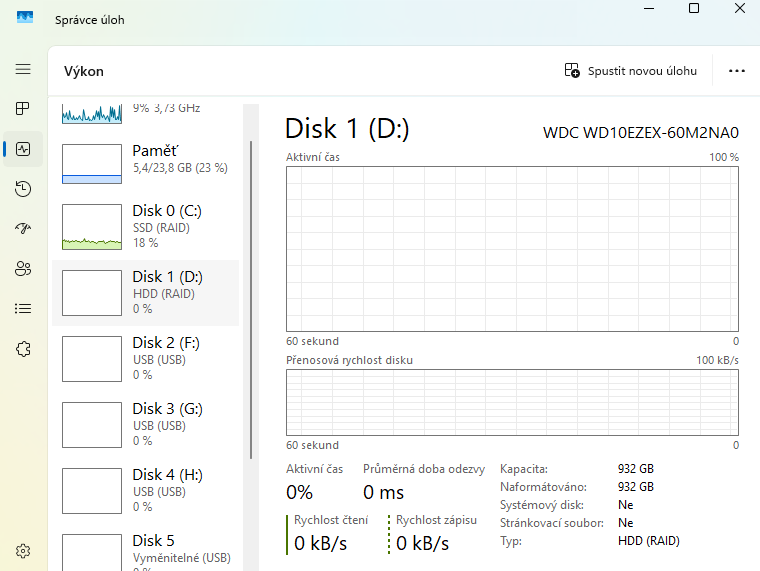Open Task Manager settings gear
Image resolution: width=760 pixels, height=571 pixels.
[23, 551]
